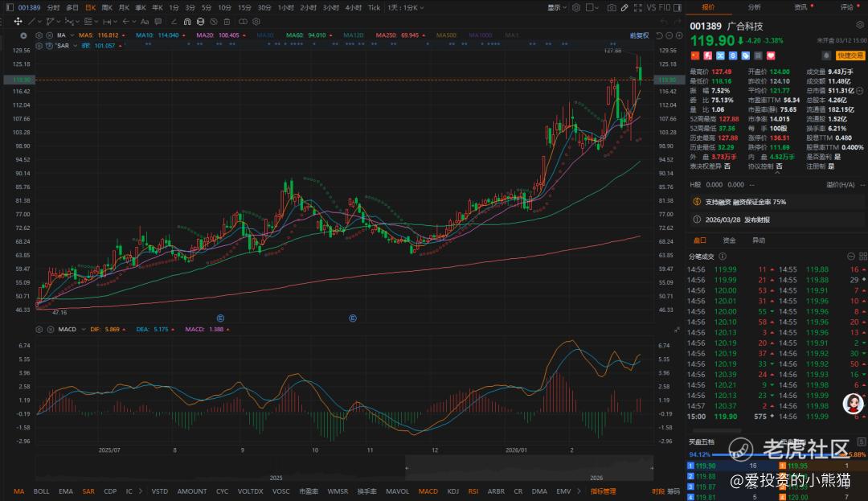Toggle EMA indicator in bottom bar
The image size is (868, 501).
(x=66, y=491)
